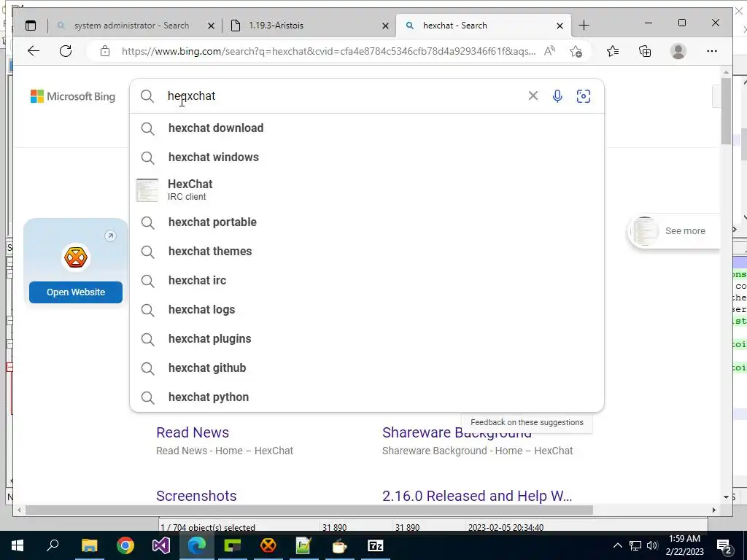Open the Read News link

193,432
